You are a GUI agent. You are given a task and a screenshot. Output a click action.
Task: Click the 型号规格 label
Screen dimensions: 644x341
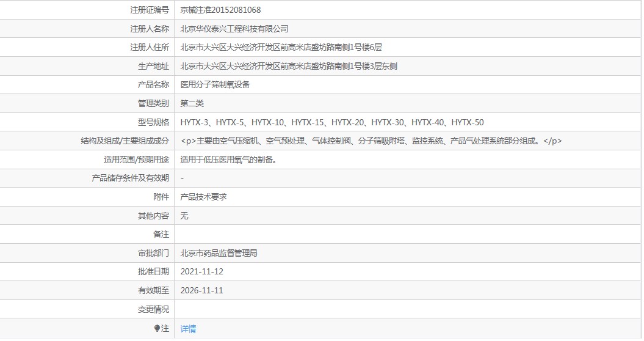pyautogui.click(x=154, y=122)
